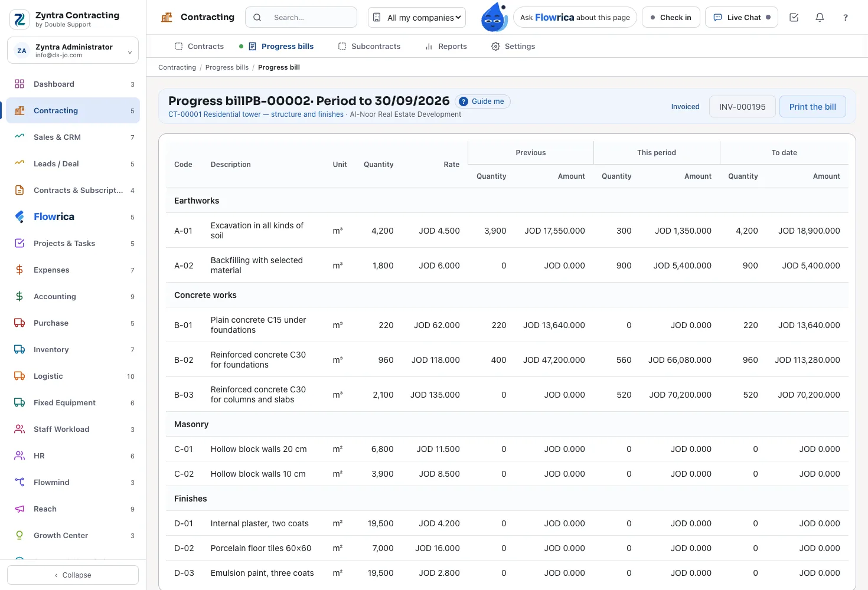Click Progress bills breadcrumb link
868x590 pixels.
(x=227, y=67)
